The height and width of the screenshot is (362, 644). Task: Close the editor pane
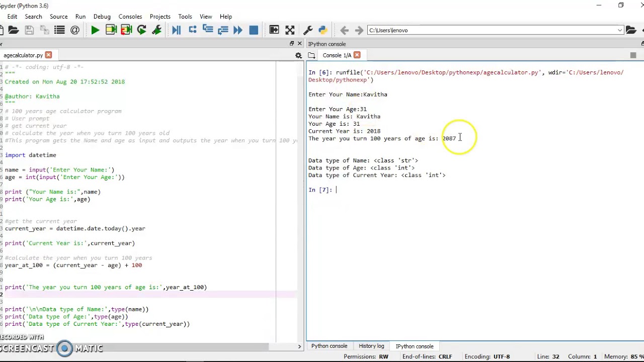pos(300,44)
